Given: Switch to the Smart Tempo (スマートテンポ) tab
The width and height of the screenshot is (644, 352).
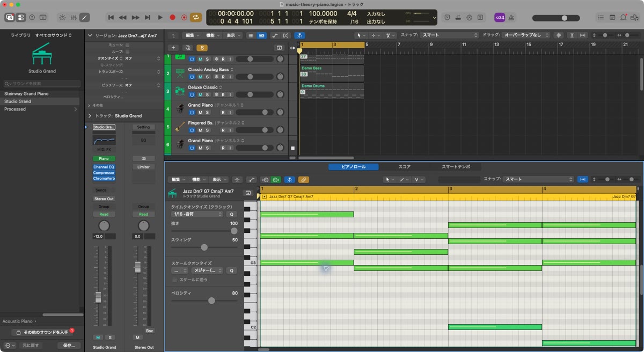Looking at the screenshot, I should pyautogui.click(x=456, y=167).
